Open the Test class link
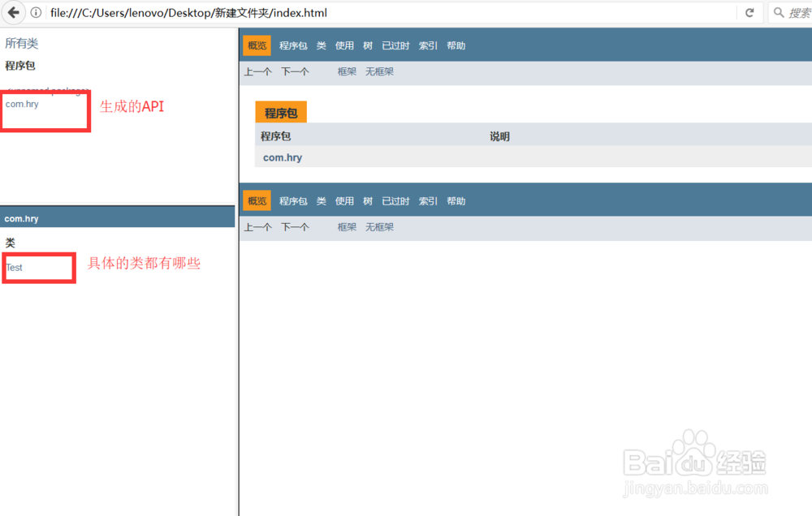Viewport: 812px width, 516px height. (x=15, y=268)
